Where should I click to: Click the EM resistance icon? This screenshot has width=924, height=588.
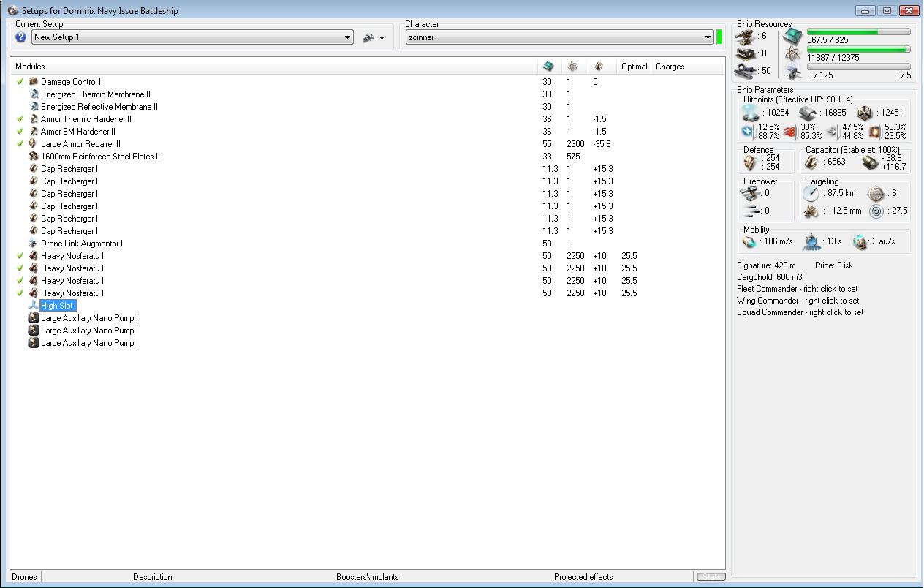coord(747,132)
